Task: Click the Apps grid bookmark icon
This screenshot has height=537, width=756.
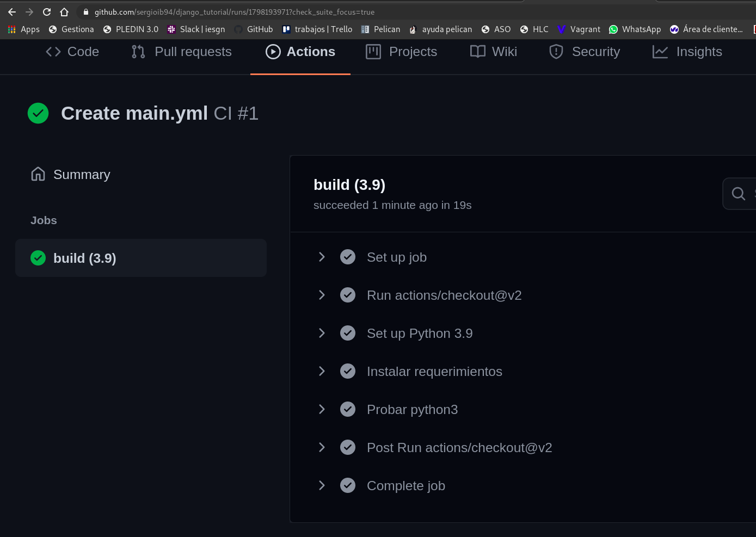Action: tap(12, 29)
